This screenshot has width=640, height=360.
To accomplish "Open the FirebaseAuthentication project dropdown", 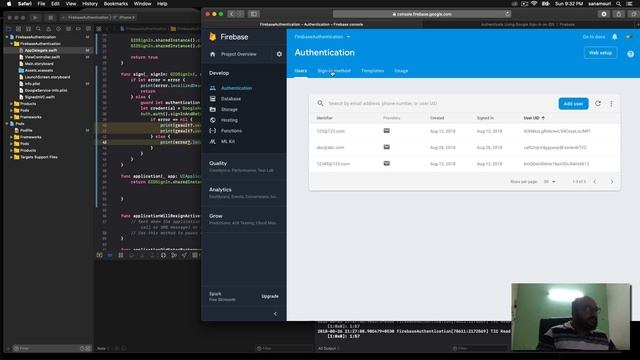I will 322,37.
